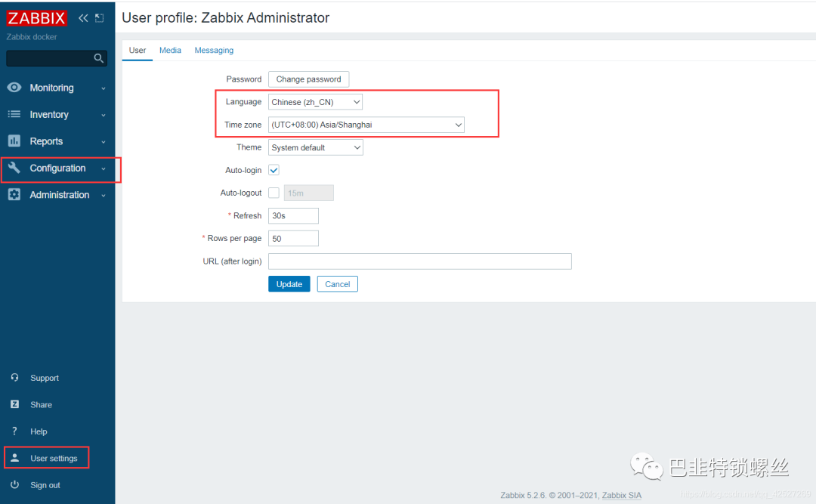Enable the Auto-logout checkbox
The width and height of the screenshot is (816, 504).
coord(274,193)
